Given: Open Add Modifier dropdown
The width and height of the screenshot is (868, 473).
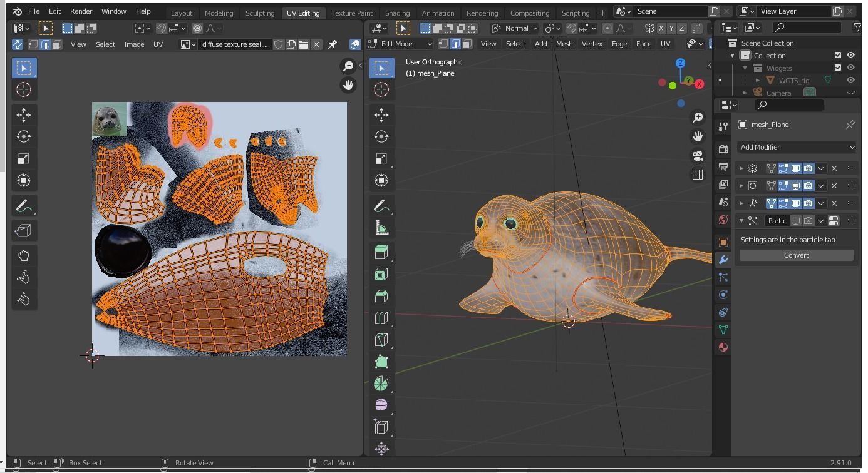Looking at the screenshot, I should click(x=797, y=147).
